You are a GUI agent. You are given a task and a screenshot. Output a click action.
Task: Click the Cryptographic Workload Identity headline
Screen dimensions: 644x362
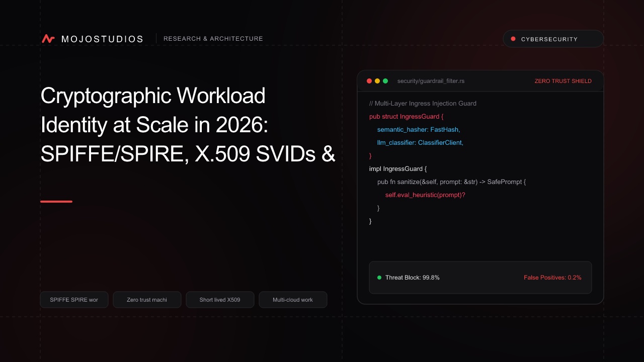(x=188, y=125)
